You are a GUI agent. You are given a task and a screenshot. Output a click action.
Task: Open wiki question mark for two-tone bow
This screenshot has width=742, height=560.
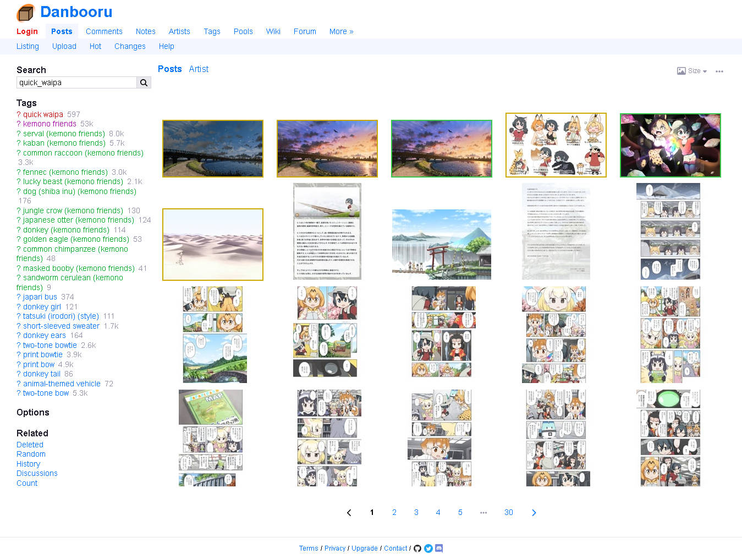[x=19, y=393]
